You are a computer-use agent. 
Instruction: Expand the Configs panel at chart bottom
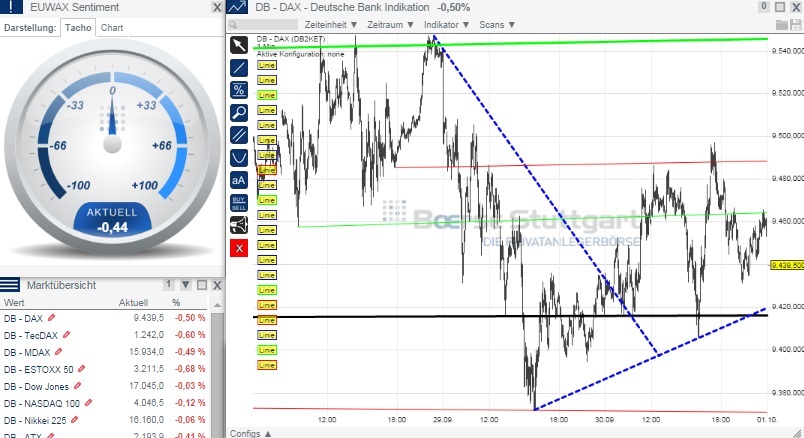(x=251, y=433)
